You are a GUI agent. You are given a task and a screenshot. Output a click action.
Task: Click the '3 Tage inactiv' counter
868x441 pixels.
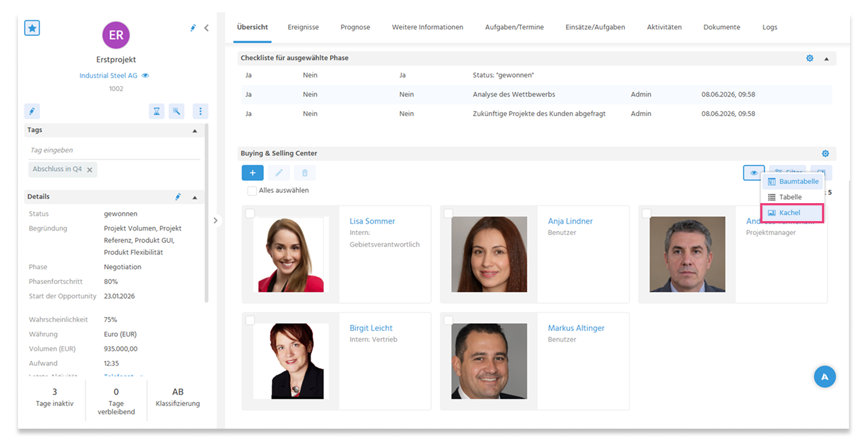(x=54, y=397)
